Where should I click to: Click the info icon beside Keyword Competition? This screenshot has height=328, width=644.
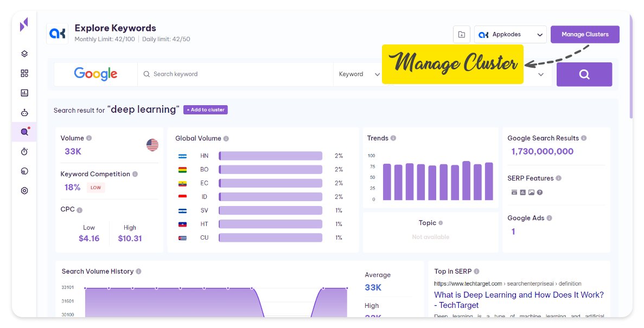(x=135, y=174)
